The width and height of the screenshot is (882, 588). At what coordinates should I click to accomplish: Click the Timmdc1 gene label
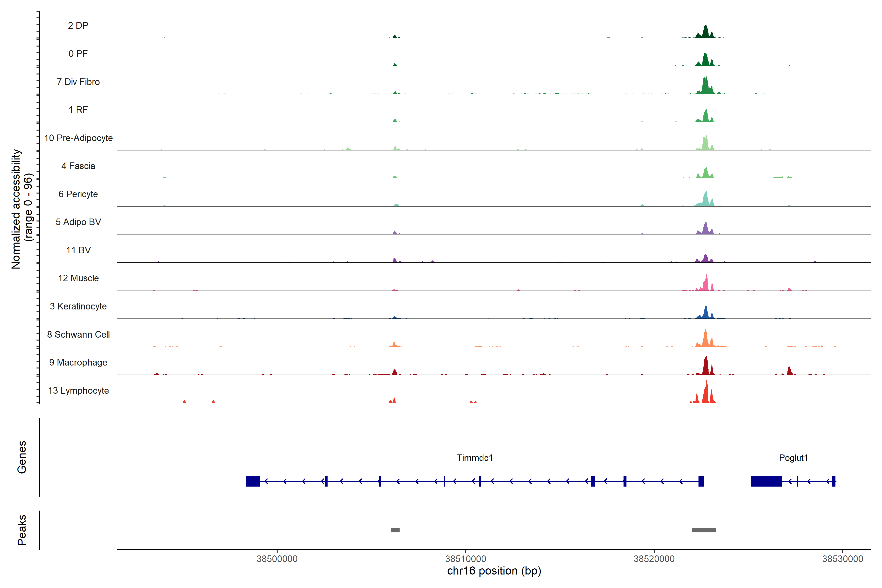[474, 457]
